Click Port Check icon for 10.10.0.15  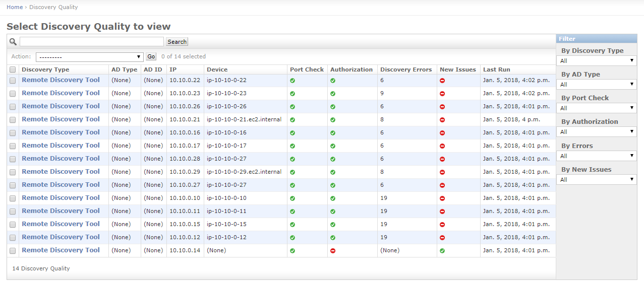292,225
